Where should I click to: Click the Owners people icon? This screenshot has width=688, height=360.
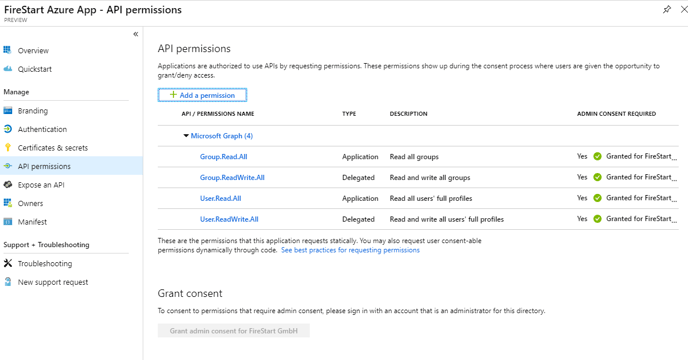point(7,203)
